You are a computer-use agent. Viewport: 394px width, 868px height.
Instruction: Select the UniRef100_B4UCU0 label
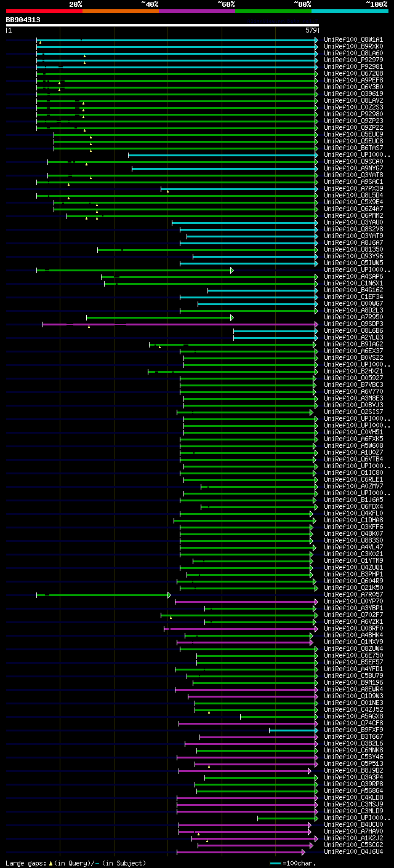353,825
